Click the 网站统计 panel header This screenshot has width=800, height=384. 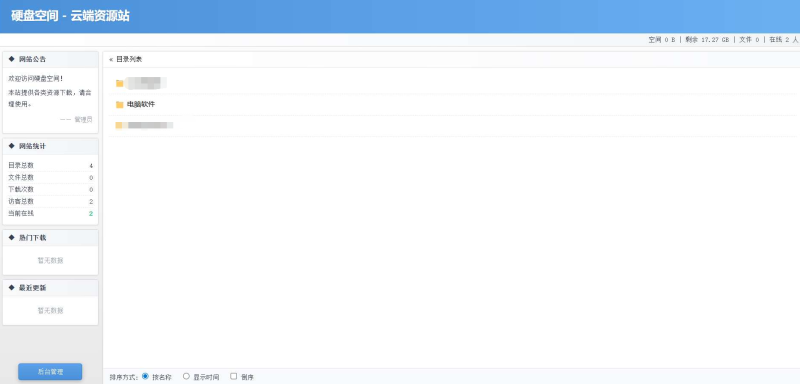point(51,146)
